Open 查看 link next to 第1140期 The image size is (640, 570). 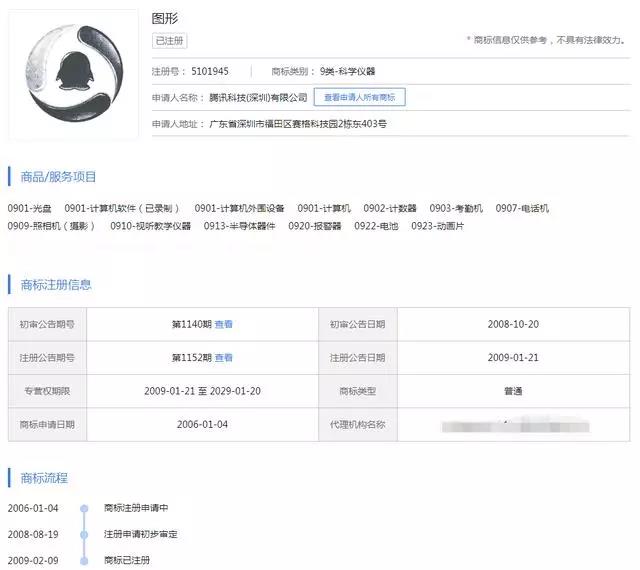[x=224, y=325]
